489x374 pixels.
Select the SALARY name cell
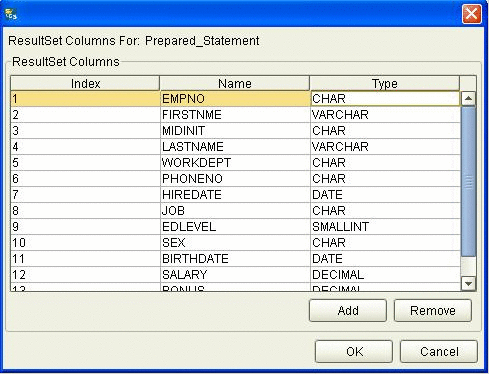[x=235, y=275]
